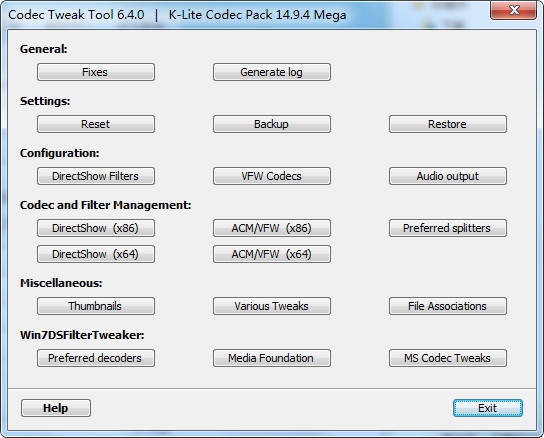The image size is (544, 438).
Task: Manage DirectShow (x86) filters
Action: tap(96, 228)
